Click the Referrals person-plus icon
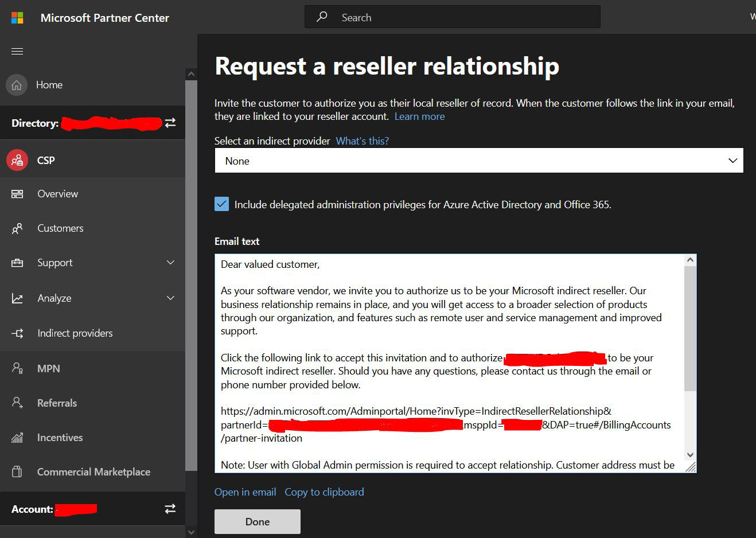 (x=17, y=403)
